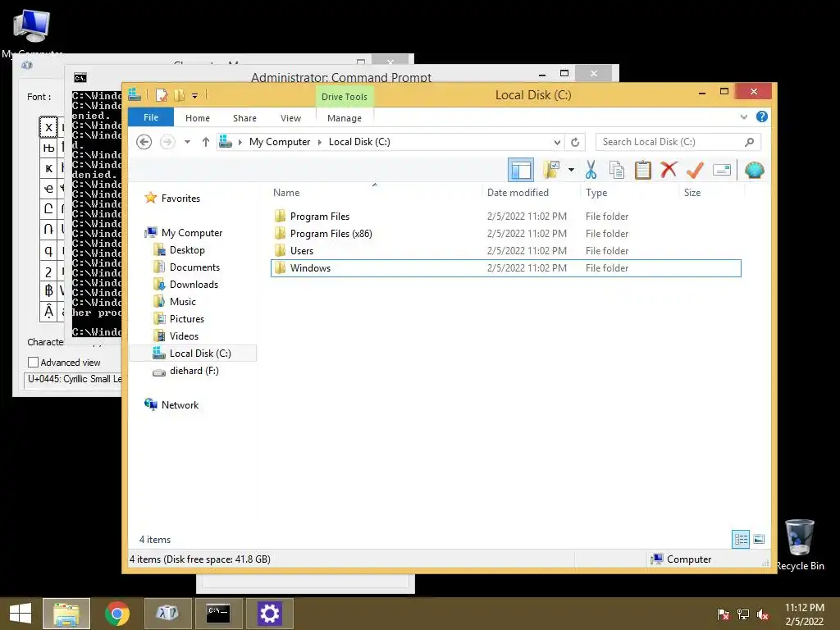Click the Rename icon in toolbar
The width and height of the screenshot is (840, 630).
(x=722, y=171)
